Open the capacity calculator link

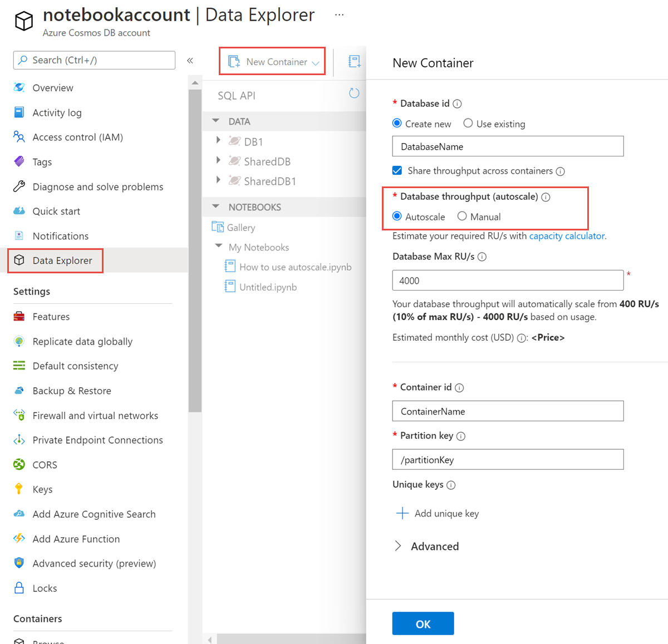[567, 236]
